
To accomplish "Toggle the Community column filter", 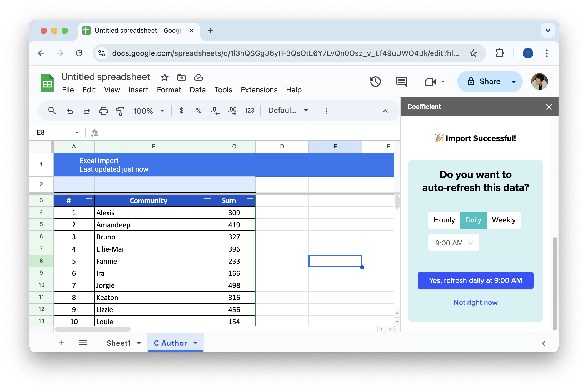I will click(x=207, y=200).
